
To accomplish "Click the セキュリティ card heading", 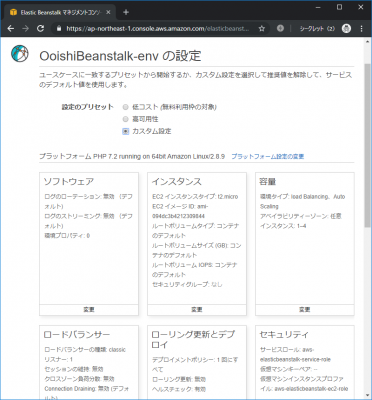I will pyautogui.click(x=284, y=335).
